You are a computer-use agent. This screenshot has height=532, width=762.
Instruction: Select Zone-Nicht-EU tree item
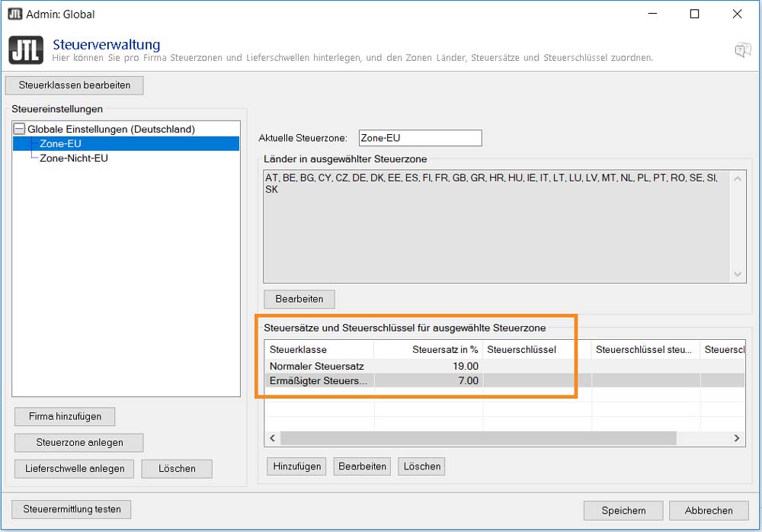click(x=74, y=158)
